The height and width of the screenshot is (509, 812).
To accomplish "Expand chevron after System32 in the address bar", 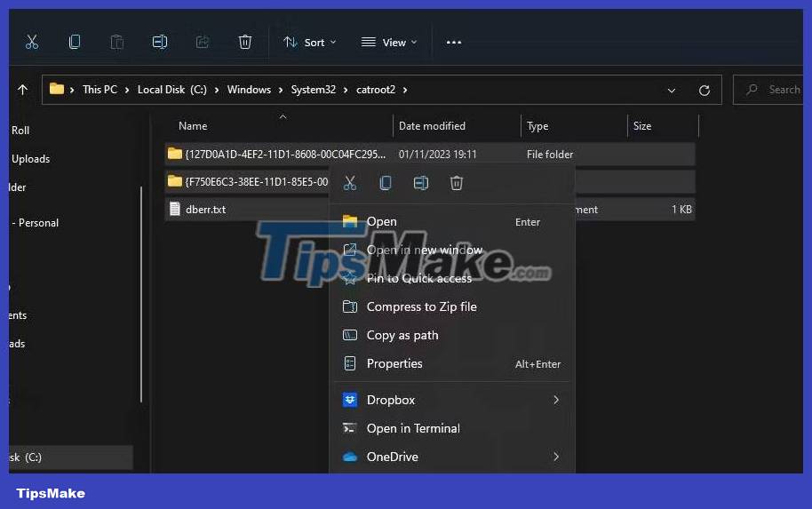I will click(346, 90).
